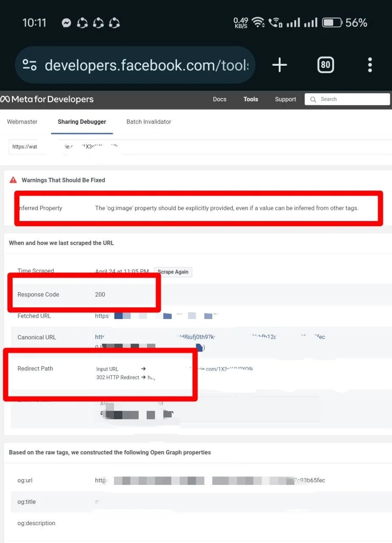Screen dimensions: 392x543
Task: Select the Sharing Debugger tab
Action: [82, 122]
